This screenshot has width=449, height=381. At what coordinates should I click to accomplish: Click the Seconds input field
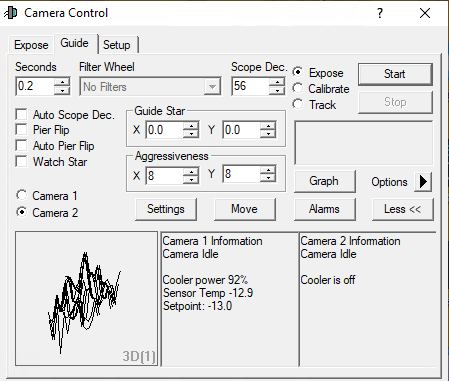click(35, 86)
